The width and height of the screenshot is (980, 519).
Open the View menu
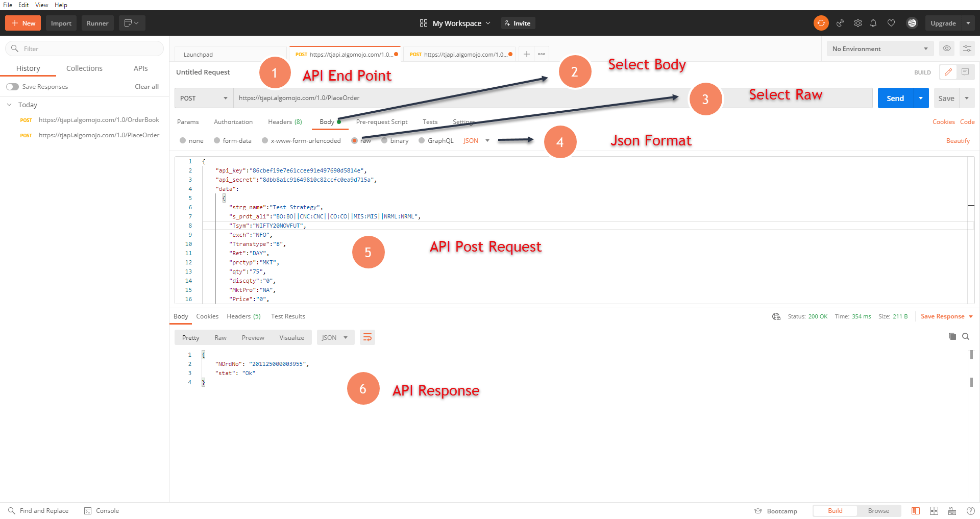coord(41,5)
